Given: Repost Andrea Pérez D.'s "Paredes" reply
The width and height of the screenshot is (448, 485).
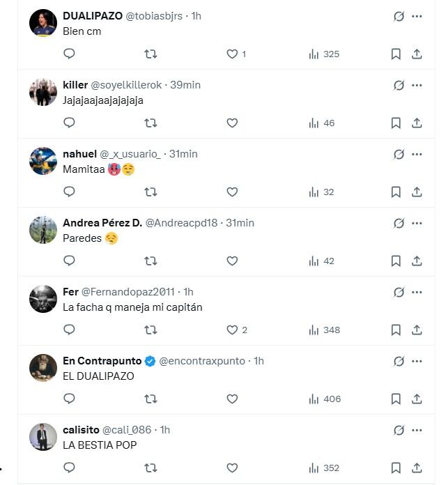Looking at the screenshot, I should [150, 261].
